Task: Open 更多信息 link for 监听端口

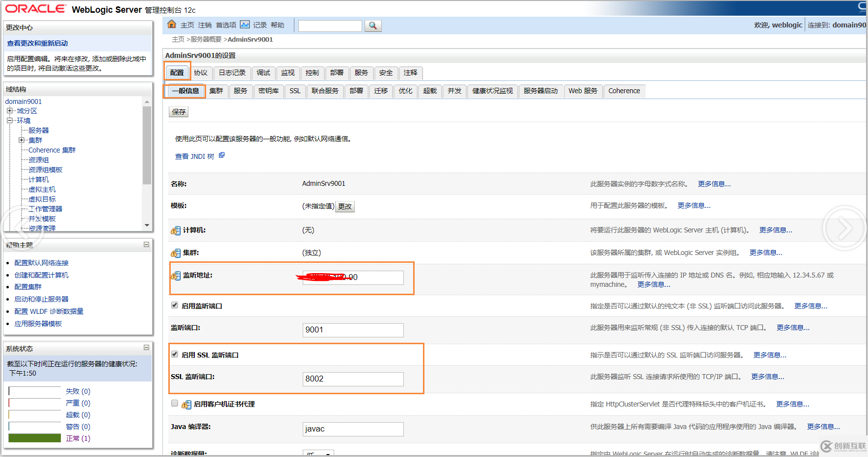Action: tap(793, 328)
